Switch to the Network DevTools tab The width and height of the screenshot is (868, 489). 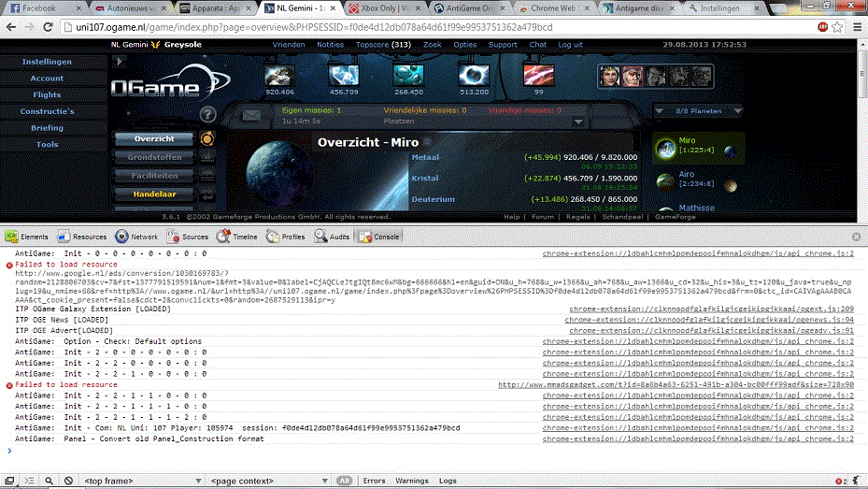click(136, 237)
